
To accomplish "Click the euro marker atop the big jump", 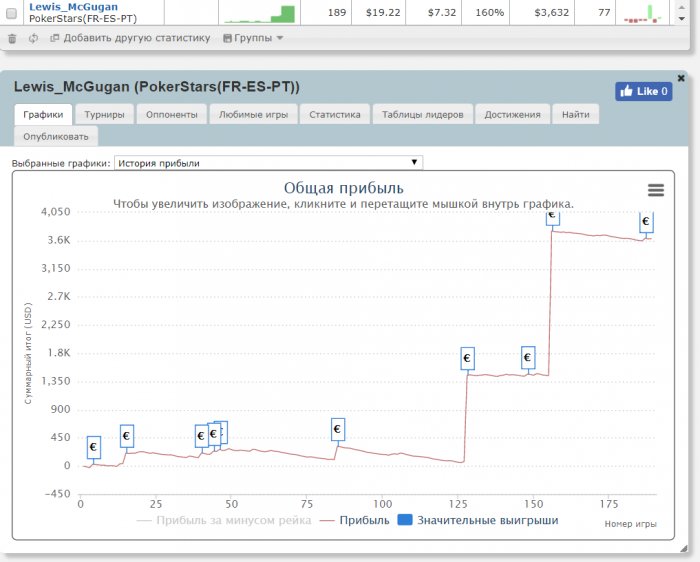I will [x=553, y=217].
